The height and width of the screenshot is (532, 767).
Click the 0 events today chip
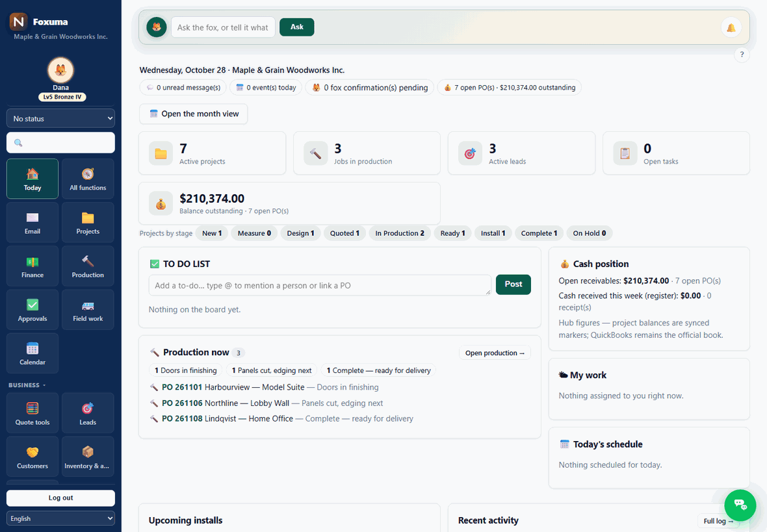pos(266,88)
